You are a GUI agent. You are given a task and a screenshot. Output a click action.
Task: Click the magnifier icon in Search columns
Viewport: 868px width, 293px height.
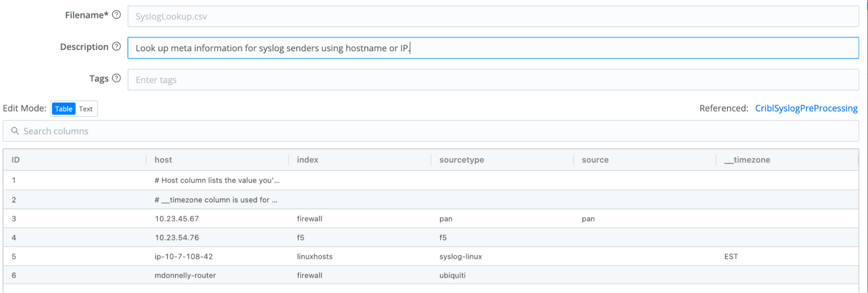pyautogui.click(x=15, y=131)
